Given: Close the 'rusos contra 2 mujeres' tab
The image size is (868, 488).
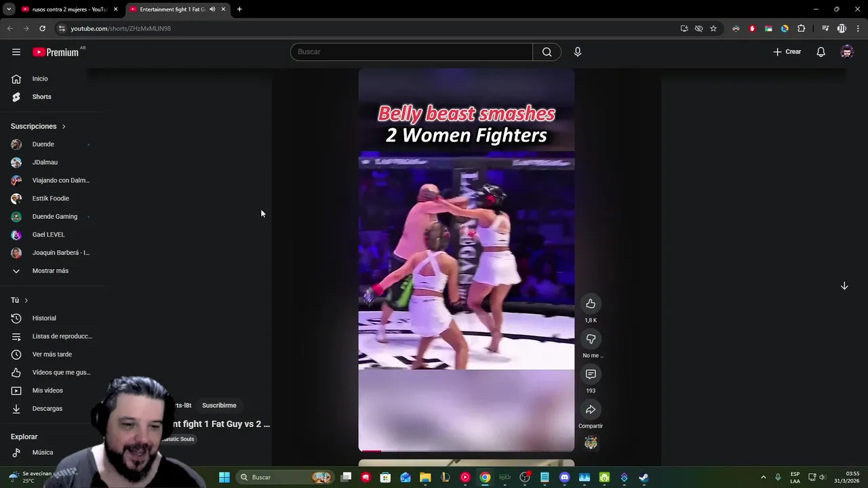Looking at the screenshot, I should [x=115, y=9].
